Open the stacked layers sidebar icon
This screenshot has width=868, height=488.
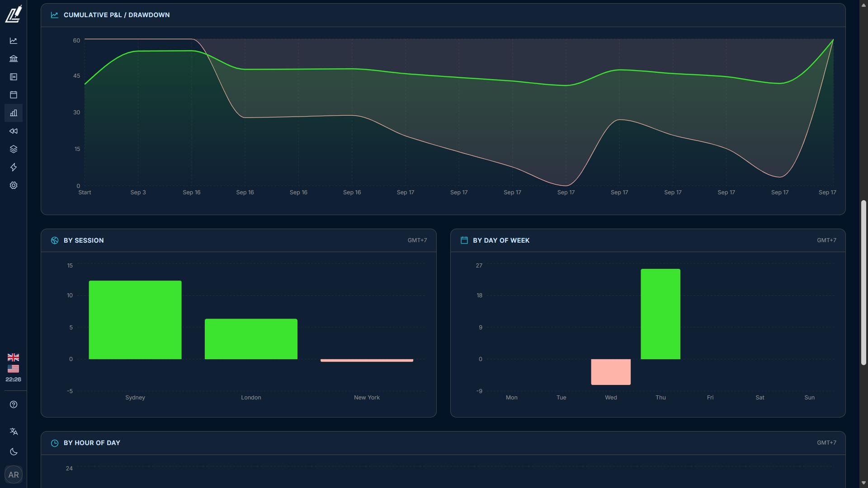(14, 149)
